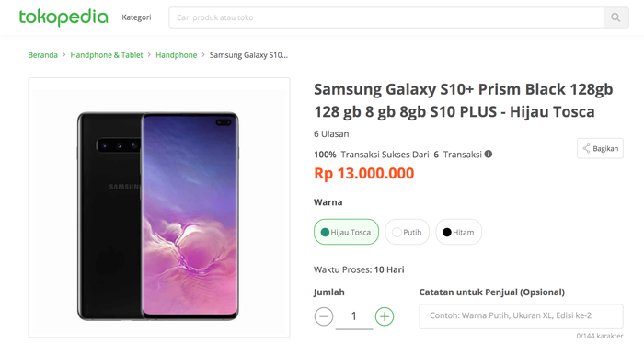Open Handphone breadcrumb category
The height and width of the screenshot is (344, 644).
point(177,55)
